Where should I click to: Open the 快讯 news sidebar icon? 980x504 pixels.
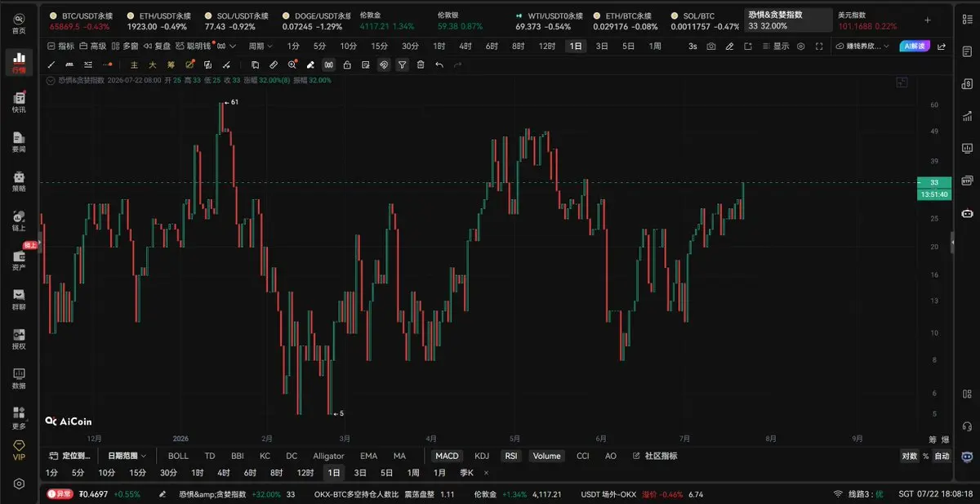pyautogui.click(x=19, y=102)
